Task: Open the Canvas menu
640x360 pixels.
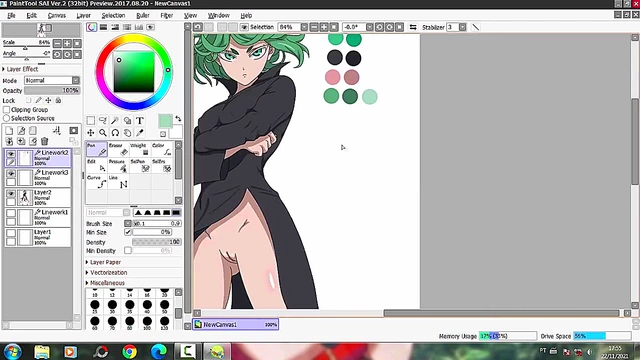Action: [57, 16]
